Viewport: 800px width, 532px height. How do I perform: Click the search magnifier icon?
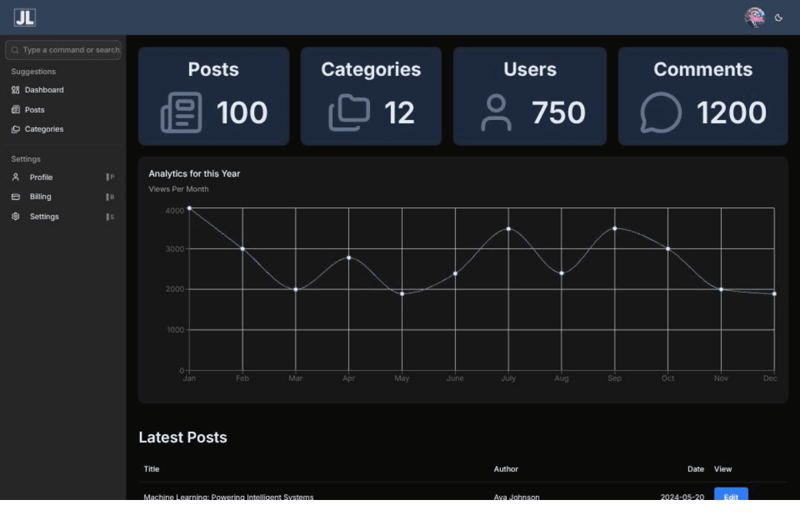pyautogui.click(x=15, y=50)
